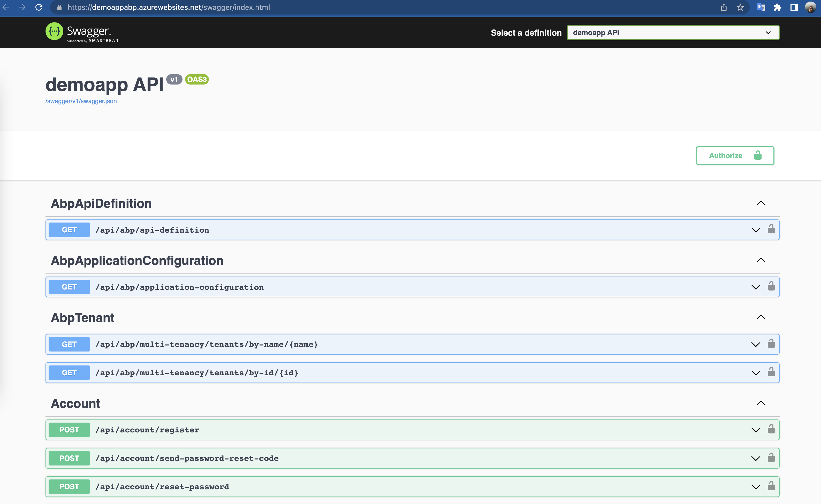Image resolution: width=821 pixels, height=504 pixels.
Task: Click the Swagger logo icon
Action: click(54, 32)
